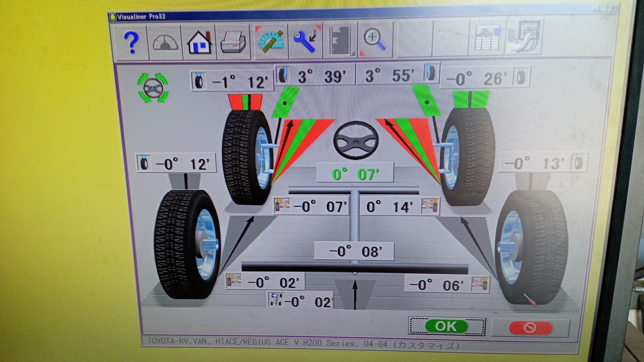
Task: Click the magnifying glass zoom icon
Action: pos(374,40)
